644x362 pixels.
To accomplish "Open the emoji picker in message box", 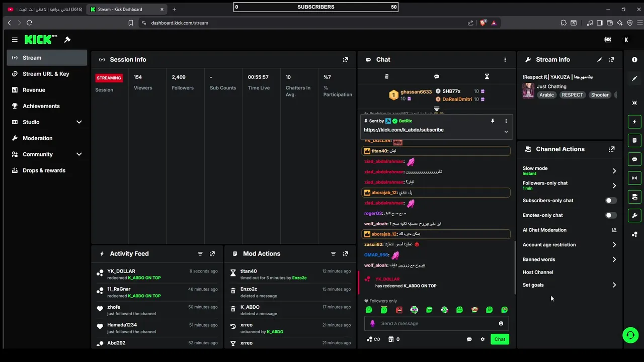I will click(501, 324).
